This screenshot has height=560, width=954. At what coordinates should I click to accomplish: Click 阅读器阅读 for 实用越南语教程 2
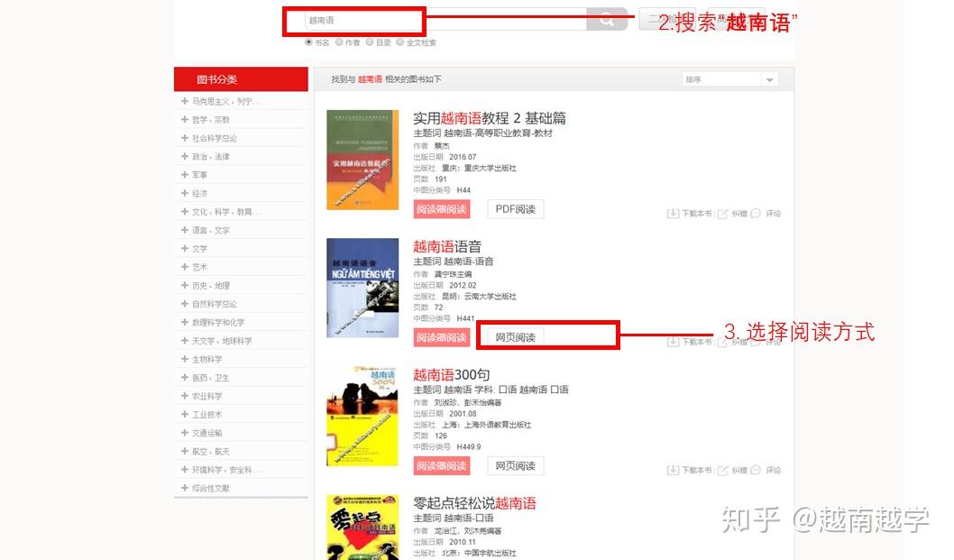(x=442, y=209)
